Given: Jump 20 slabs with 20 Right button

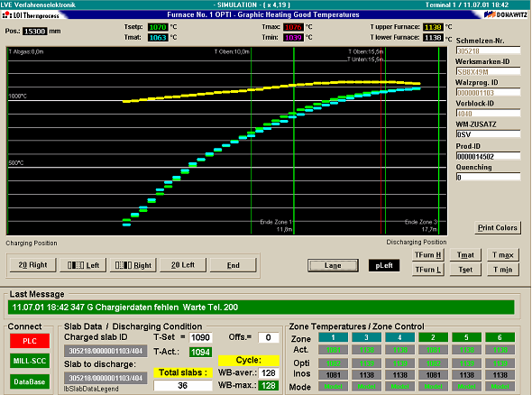Looking at the screenshot, I should [x=32, y=265].
